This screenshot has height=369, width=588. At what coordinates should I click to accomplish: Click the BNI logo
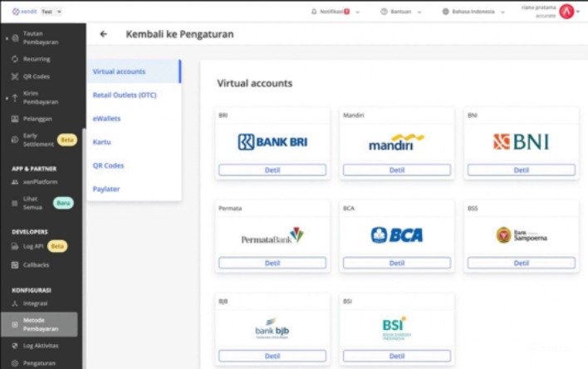pyautogui.click(x=522, y=142)
